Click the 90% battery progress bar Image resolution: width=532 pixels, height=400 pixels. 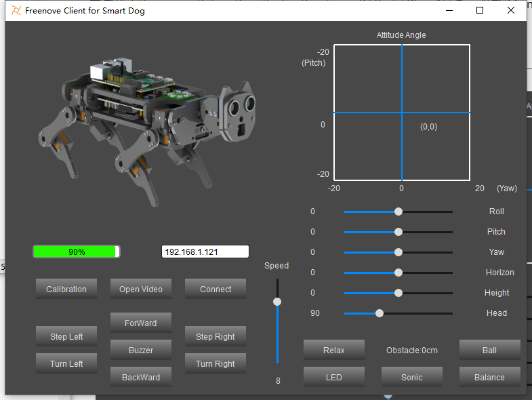(x=77, y=252)
